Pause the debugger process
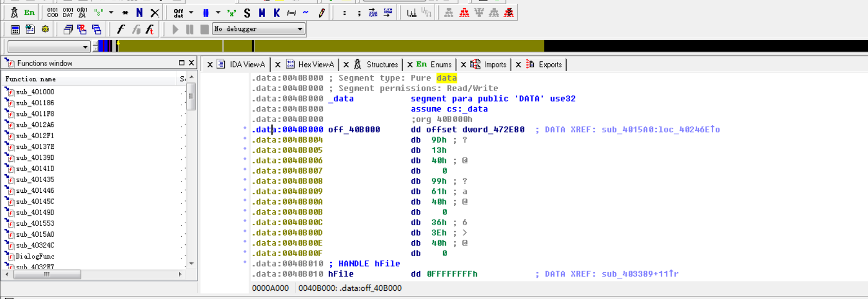868x299 pixels. point(190,29)
